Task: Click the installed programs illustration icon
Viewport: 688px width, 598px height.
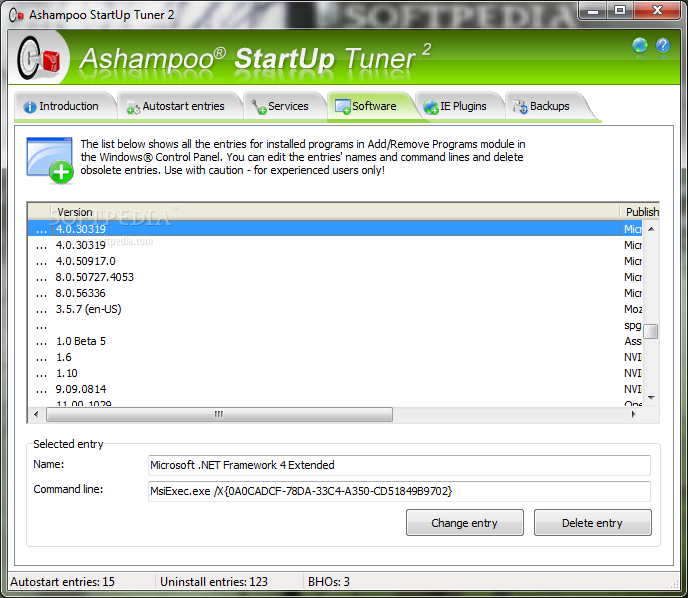Action: tap(50, 160)
